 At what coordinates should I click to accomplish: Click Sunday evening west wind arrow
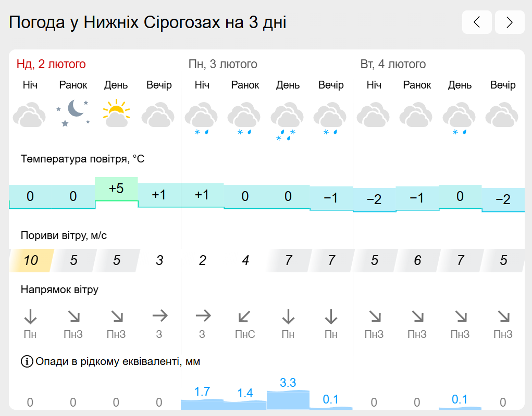tap(159, 316)
